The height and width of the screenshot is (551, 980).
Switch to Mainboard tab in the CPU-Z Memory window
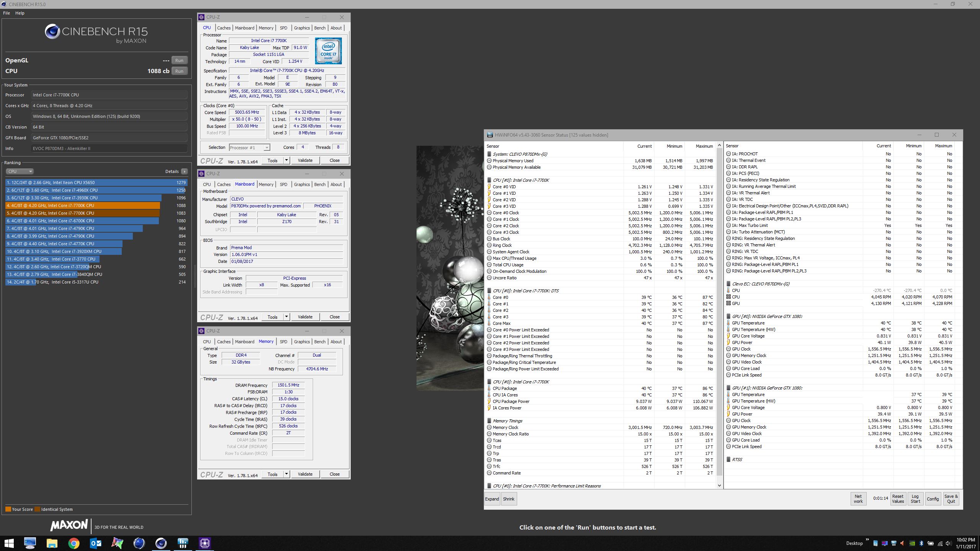click(245, 342)
